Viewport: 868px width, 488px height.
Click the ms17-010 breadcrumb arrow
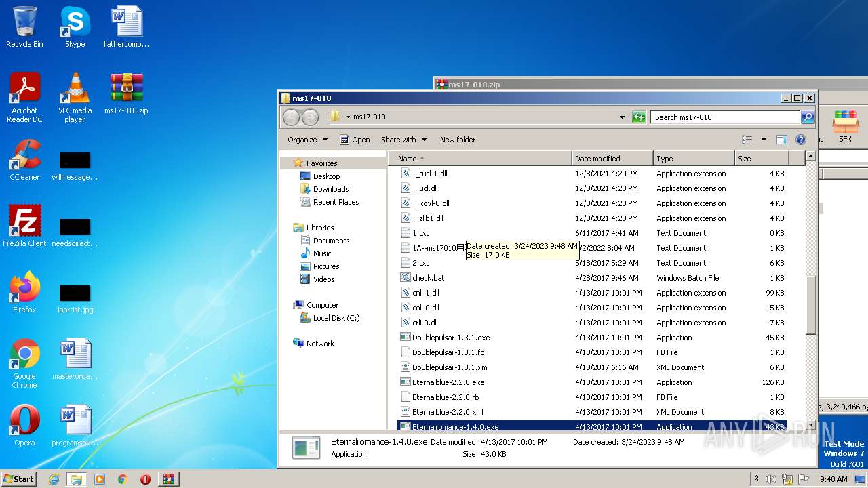point(348,117)
